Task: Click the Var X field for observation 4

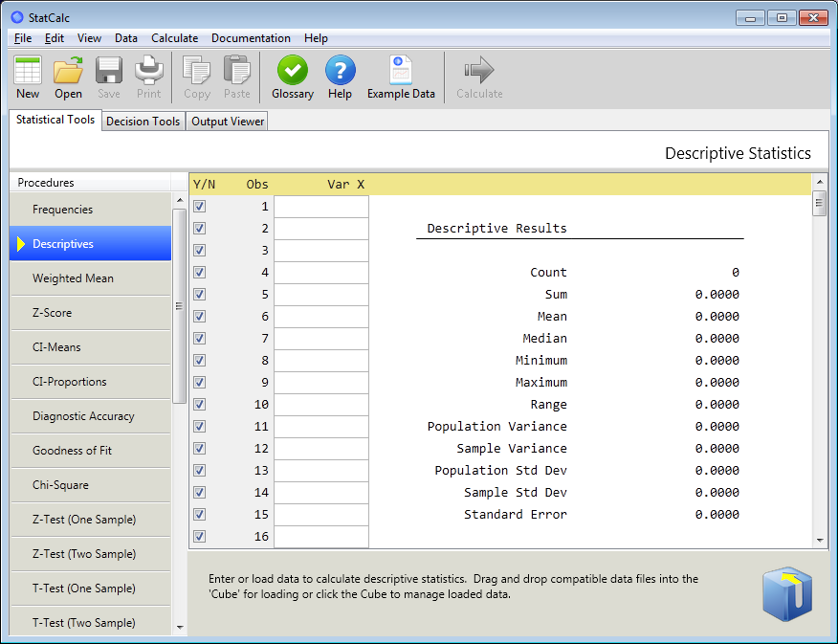Action: tap(321, 272)
